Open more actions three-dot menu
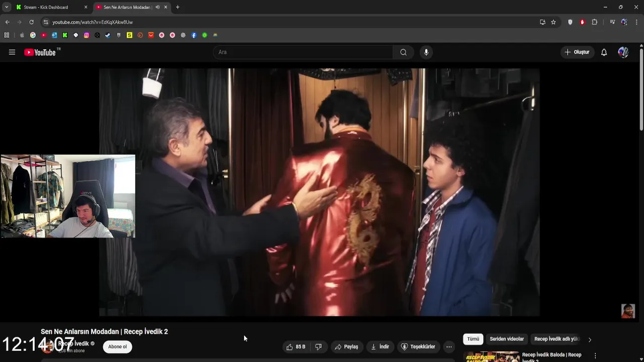Viewport: 644px width, 362px height. point(449,347)
